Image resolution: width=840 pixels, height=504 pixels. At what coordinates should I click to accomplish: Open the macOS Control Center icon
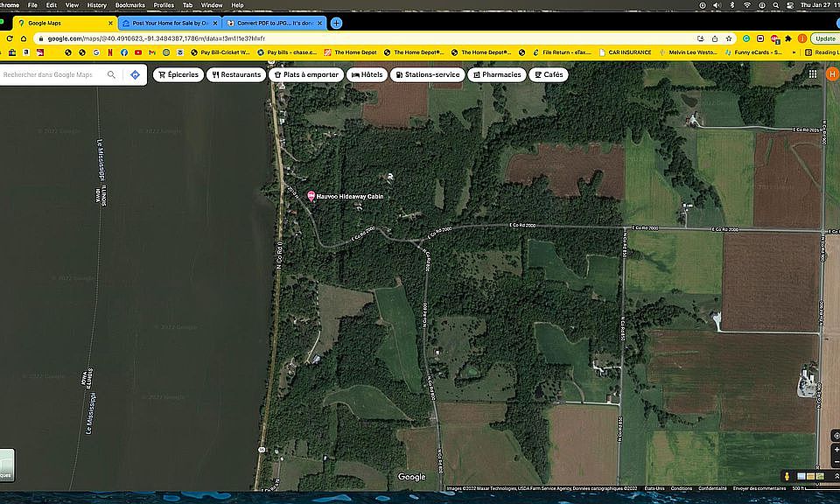pyautogui.click(x=790, y=5)
